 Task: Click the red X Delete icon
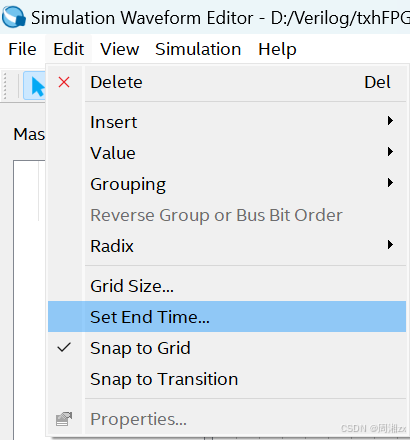tap(64, 82)
